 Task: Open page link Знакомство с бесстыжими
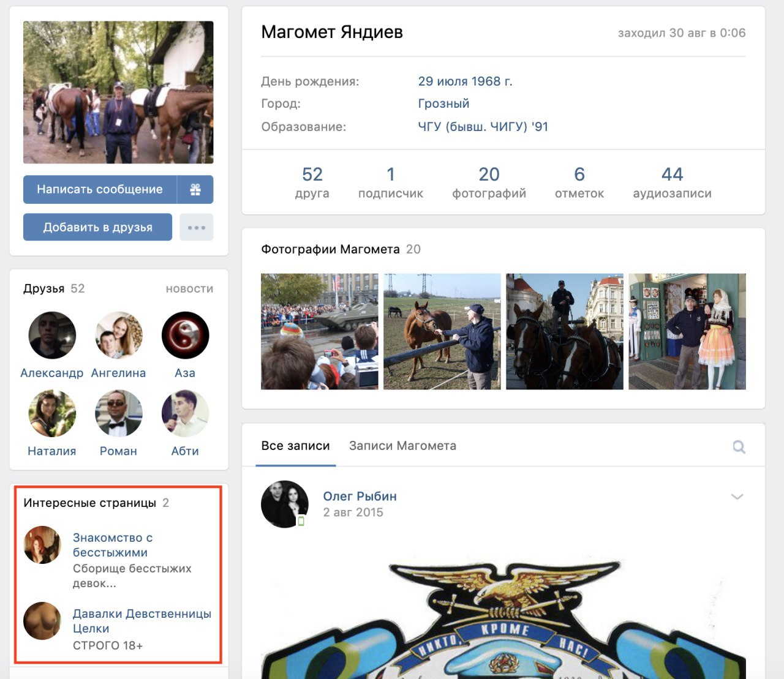[113, 545]
